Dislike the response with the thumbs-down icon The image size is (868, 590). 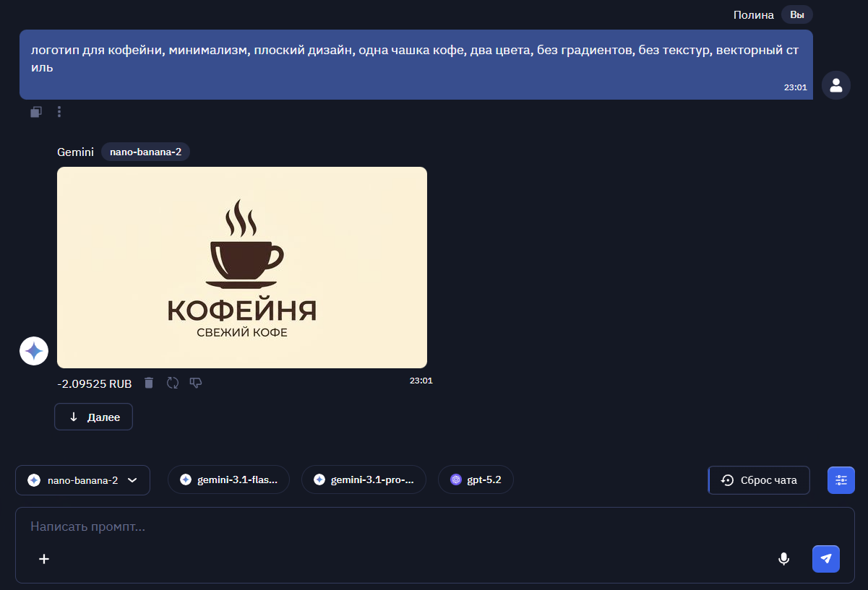[x=196, y=383]
